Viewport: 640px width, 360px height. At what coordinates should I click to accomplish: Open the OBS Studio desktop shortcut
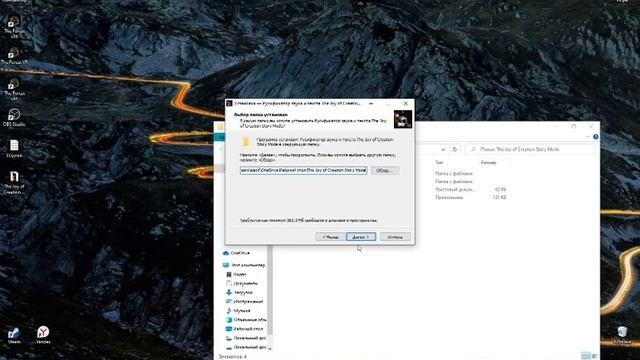[x=14, y=118]
